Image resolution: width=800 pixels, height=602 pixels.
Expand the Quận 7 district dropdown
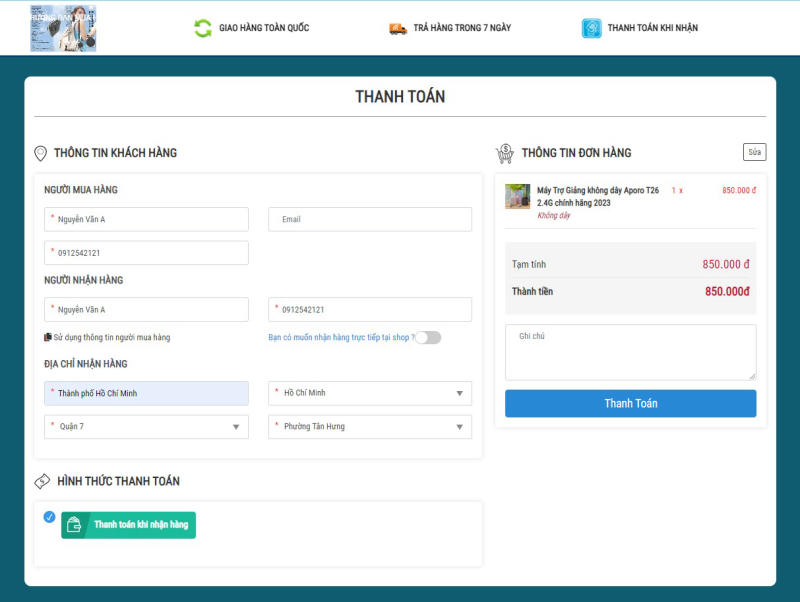(146, 426)
